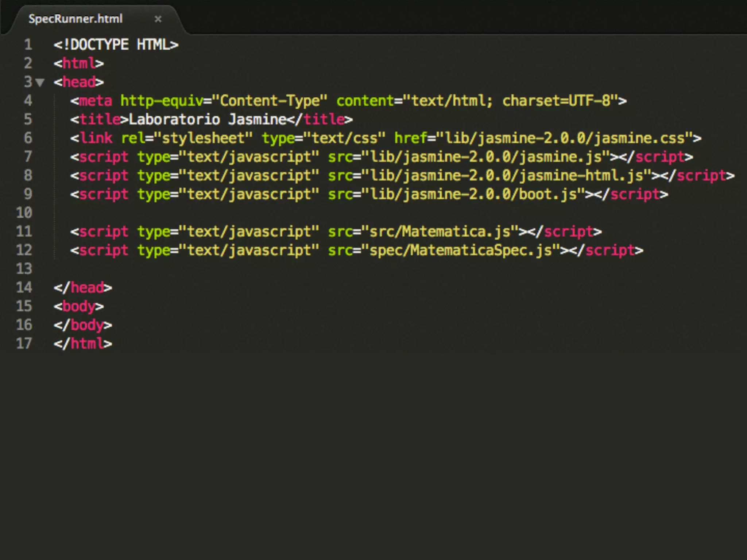This screenshot has height=560, width=747.
Task: Click line number 2 in gutter
Action: 28,63
